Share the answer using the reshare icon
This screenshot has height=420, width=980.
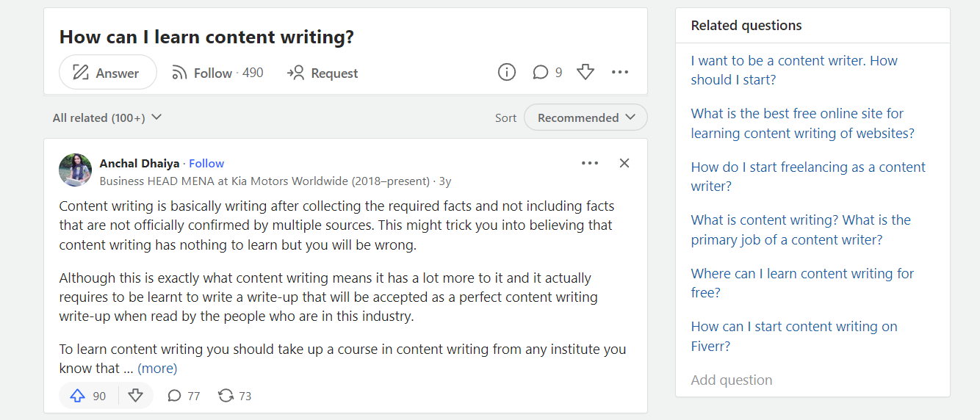226,396
